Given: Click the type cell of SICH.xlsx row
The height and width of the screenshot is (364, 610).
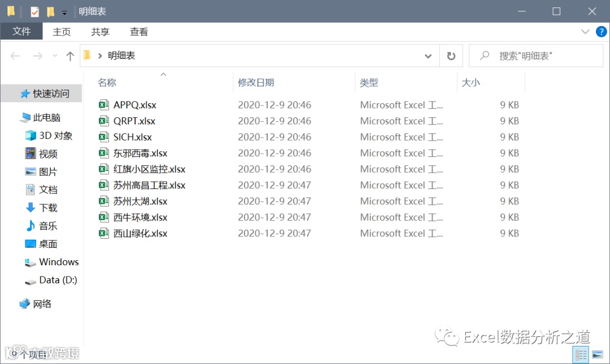Looking at the screenshot, I should tap(402, 137).
